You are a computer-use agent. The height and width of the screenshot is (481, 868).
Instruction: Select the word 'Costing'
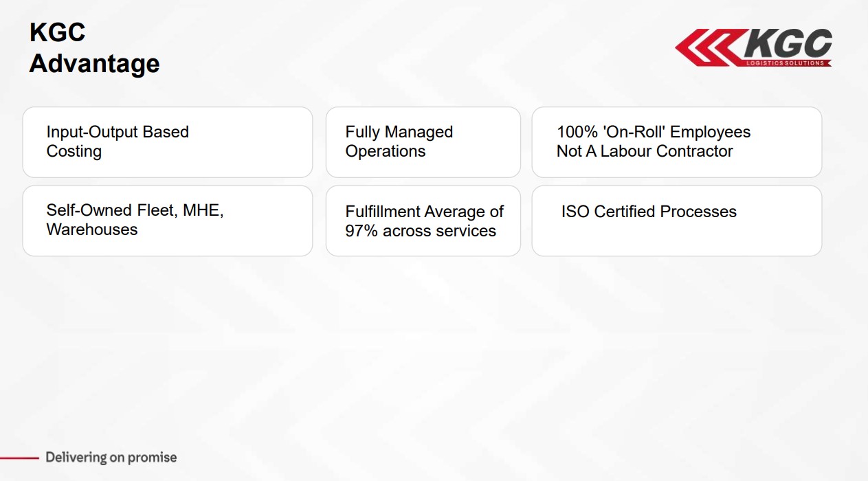point(74,152)
